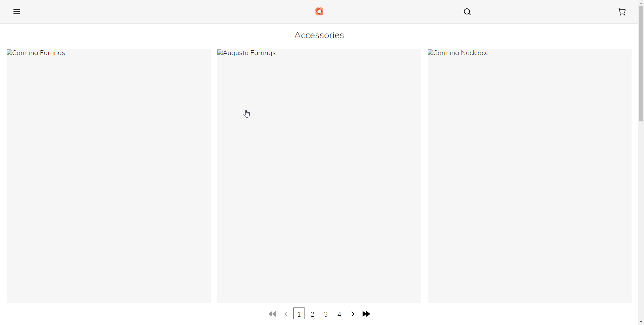Jump to first page with double-left arrows
This screenshot has width=644, height=325.
272,314
